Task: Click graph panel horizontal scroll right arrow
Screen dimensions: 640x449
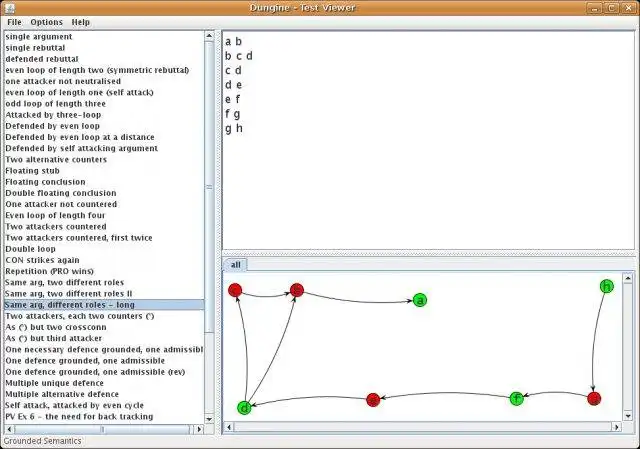Action: tap(616, 427)
